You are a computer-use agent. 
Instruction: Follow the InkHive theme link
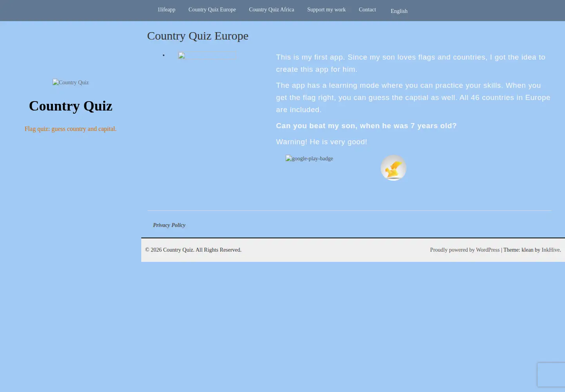(550, 250)
